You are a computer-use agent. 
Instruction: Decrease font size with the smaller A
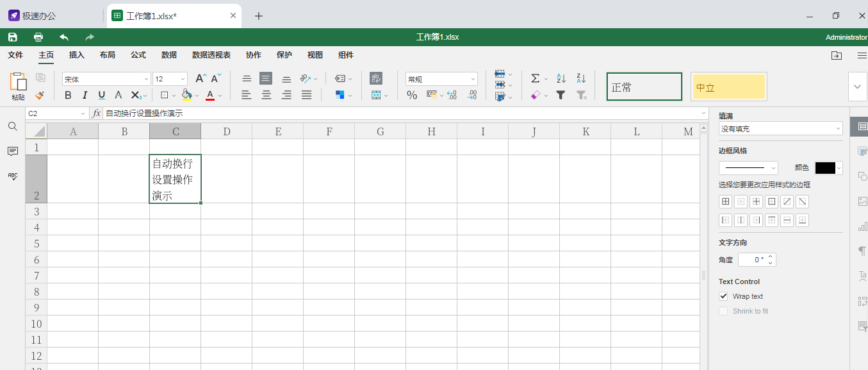point(217,78)
